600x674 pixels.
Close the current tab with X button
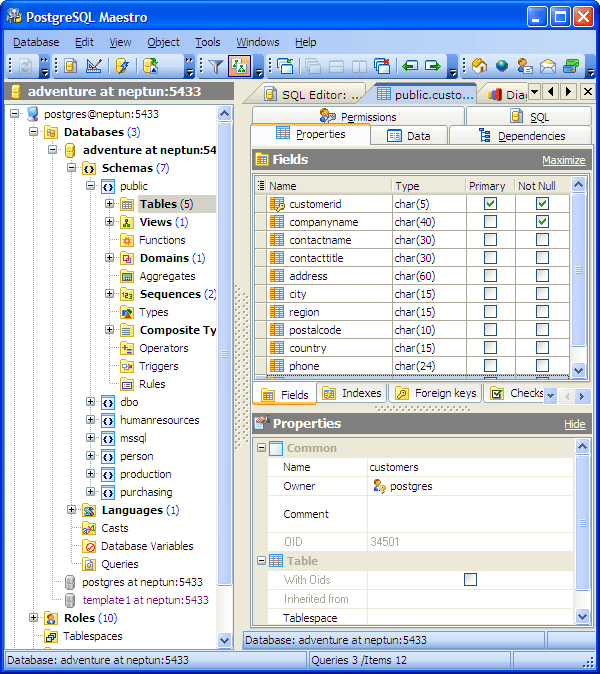588,92
